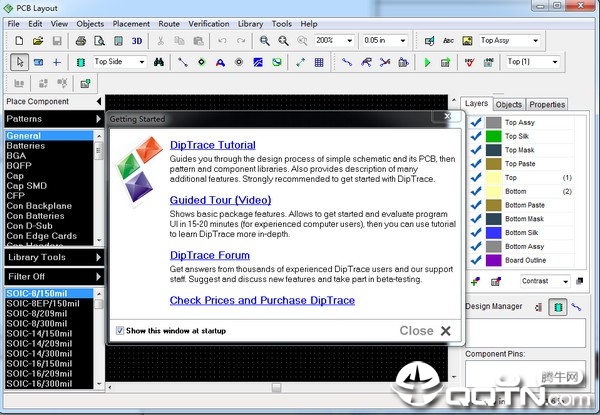Open the 0.05 in grid size dropdown
This screenshot has height=415, width=600.
pyautogui.click(x=403, y=41)
